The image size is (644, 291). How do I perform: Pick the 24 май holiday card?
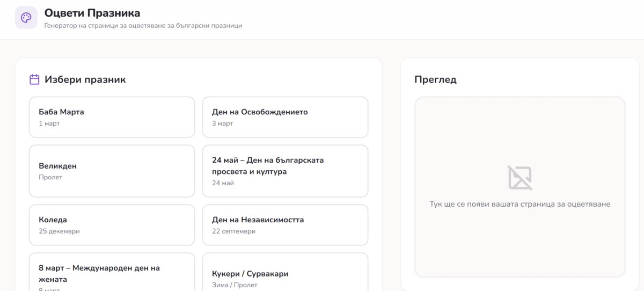pyautogui.click(x=285, y=171)
